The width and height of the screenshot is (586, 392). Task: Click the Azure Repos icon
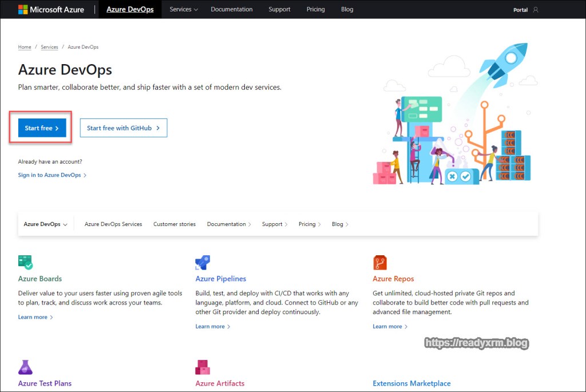tap(380, 263)
